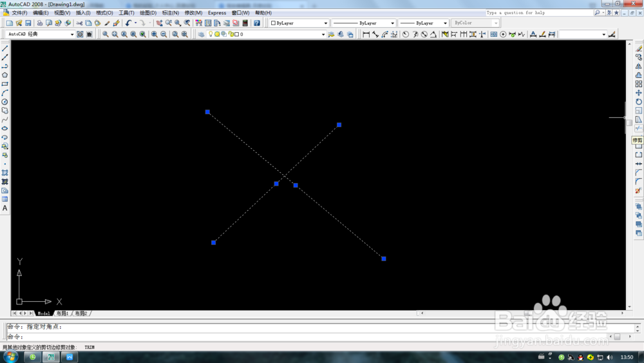Screen dimensions: 644x363
Task: Select the Table tool in Draw toolbar
Action: tap(5, 199)
